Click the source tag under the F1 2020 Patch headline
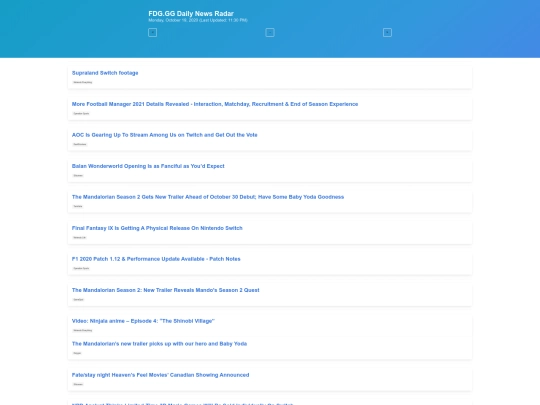 (x=81, y=268)
